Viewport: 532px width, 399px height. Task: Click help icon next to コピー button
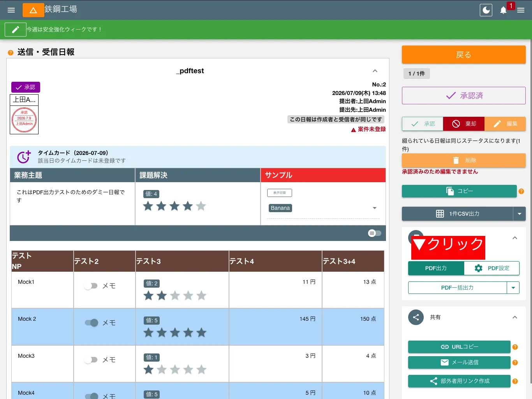pyautogui.click(x=521, y=191)
